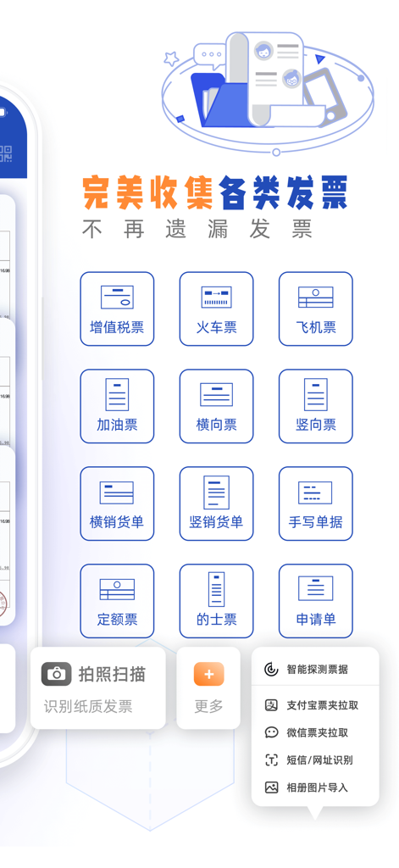Click the 拍照扫描 title text
Image resolution: width=399 pixels, height=868 pixels.
point(113,674)
